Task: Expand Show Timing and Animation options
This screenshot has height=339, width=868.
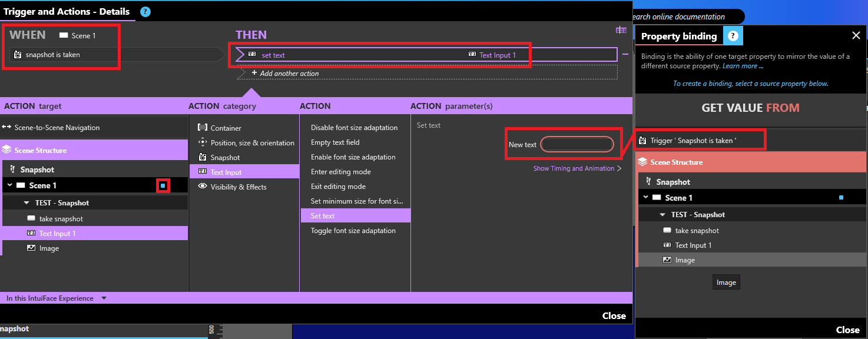Action: click(x=577, y=168)
